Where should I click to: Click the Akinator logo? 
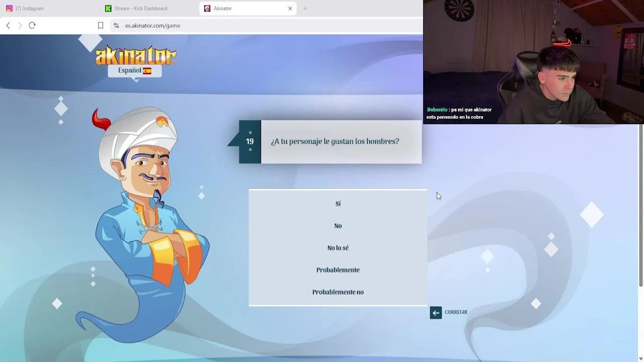[136, 55]
